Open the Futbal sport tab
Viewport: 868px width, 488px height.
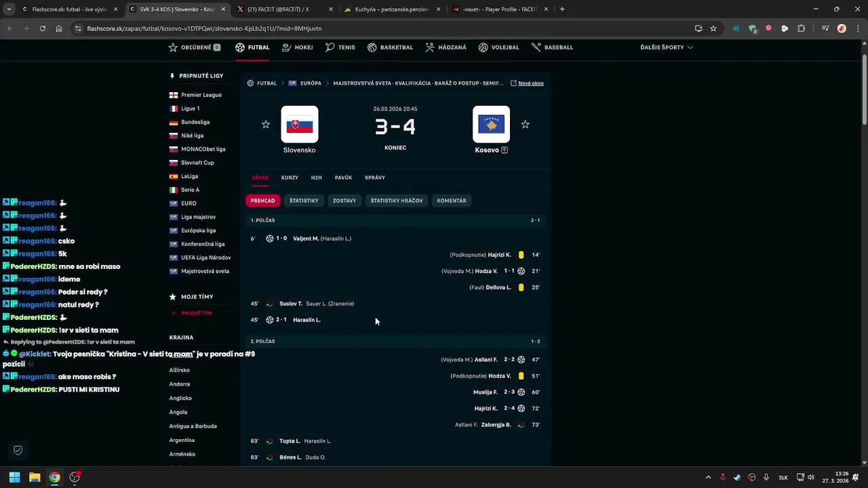[x=252, y=47]
